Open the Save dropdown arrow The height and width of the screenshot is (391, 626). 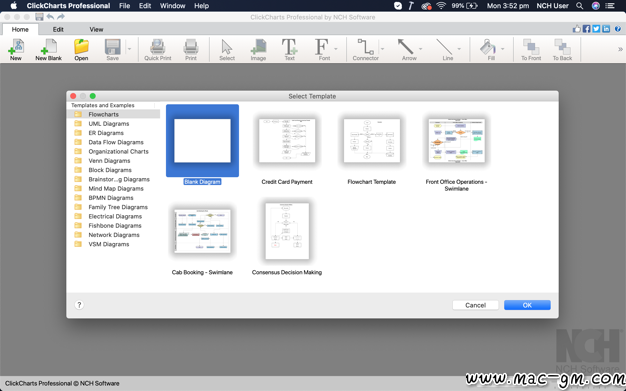[129, 49]
